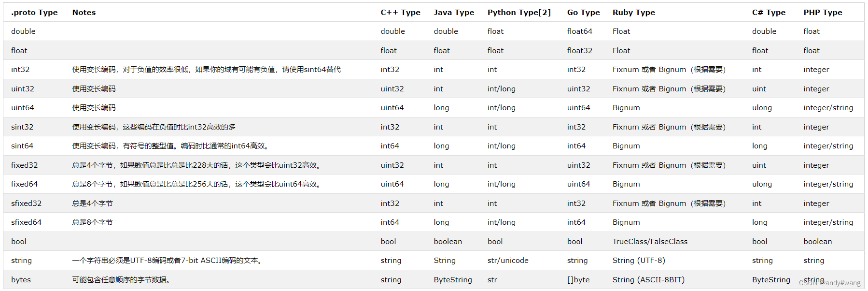Image resolution: width=868 pixels, height=291 pixels.
Task: Select "ByteString" in the Java Type column
Action: coord(453,280)
